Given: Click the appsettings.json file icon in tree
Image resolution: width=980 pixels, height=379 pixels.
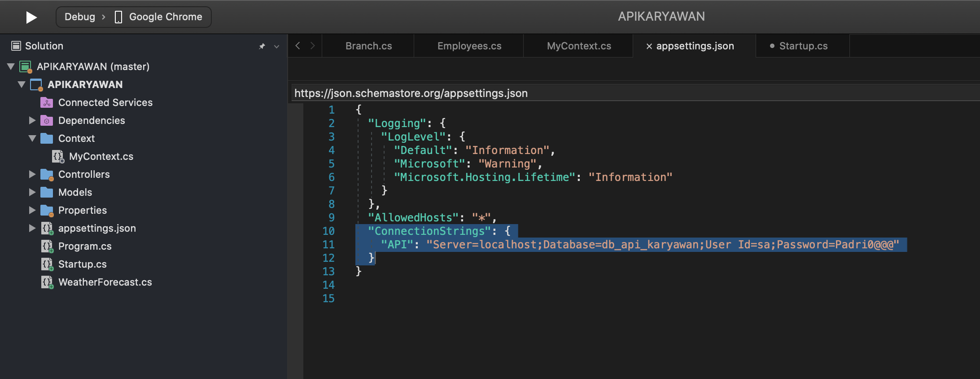Looking at the screenshot, I should pyautogui.click(x=47, y=229).
